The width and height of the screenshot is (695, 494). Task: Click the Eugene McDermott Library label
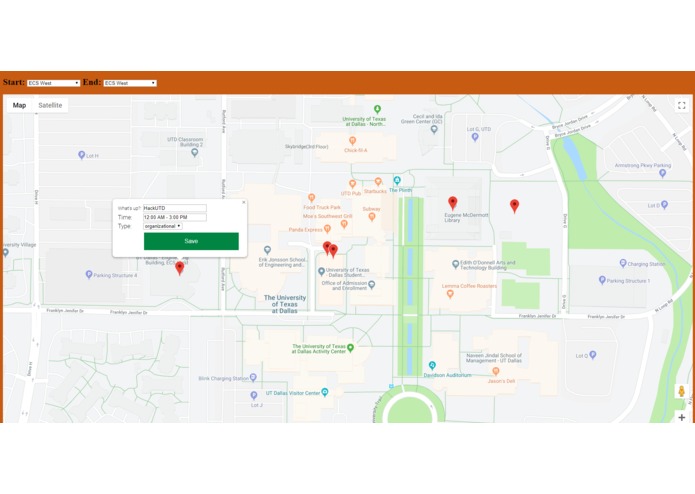(x=466, y=217)
